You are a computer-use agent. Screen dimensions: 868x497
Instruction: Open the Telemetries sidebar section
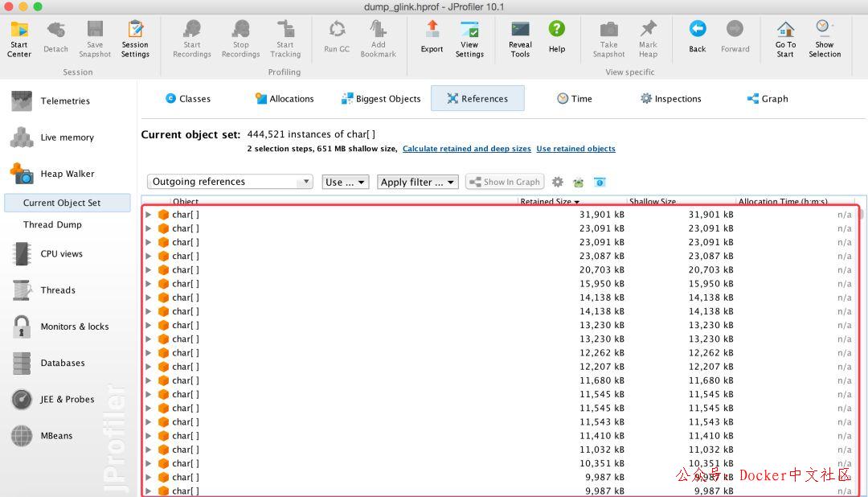point(65,101)
